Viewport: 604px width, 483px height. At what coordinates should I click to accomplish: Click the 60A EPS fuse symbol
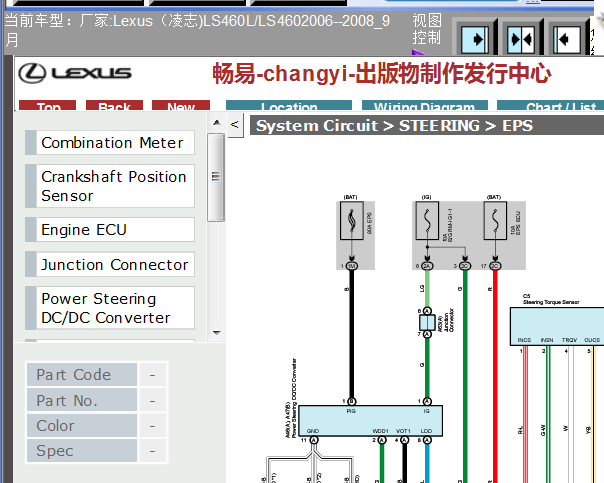352,221
